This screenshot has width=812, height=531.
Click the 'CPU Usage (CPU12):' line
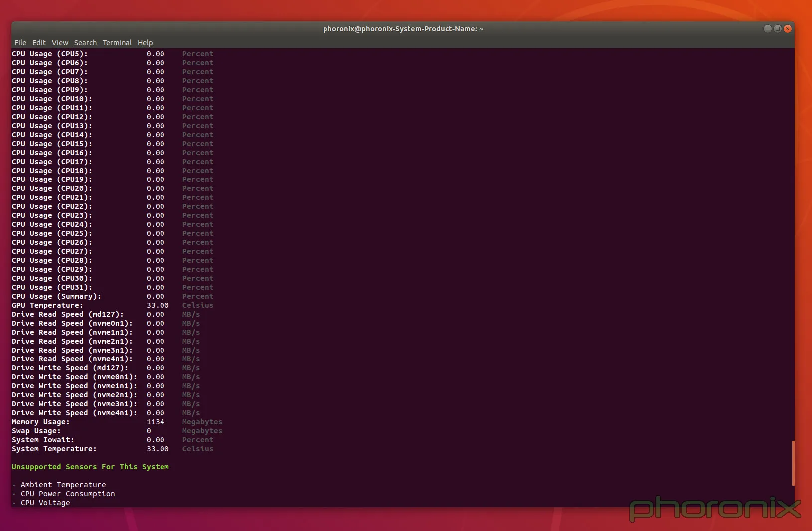[113, 117]
